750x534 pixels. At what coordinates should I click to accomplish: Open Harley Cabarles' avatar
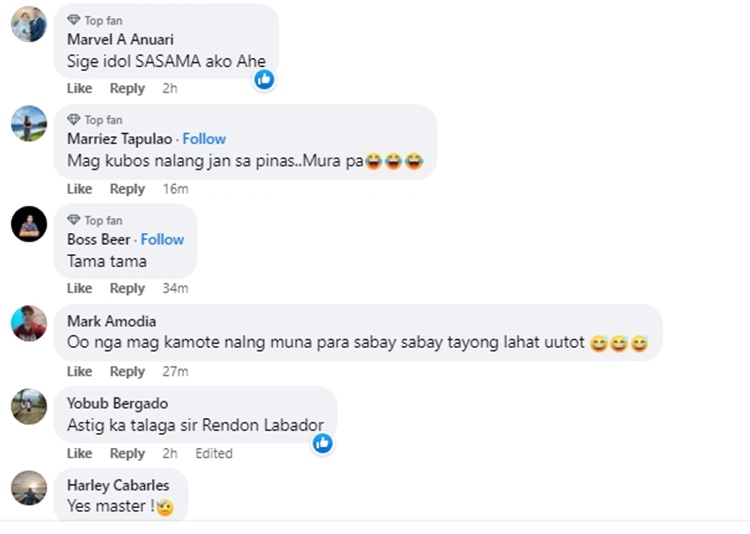pos(28,488)
